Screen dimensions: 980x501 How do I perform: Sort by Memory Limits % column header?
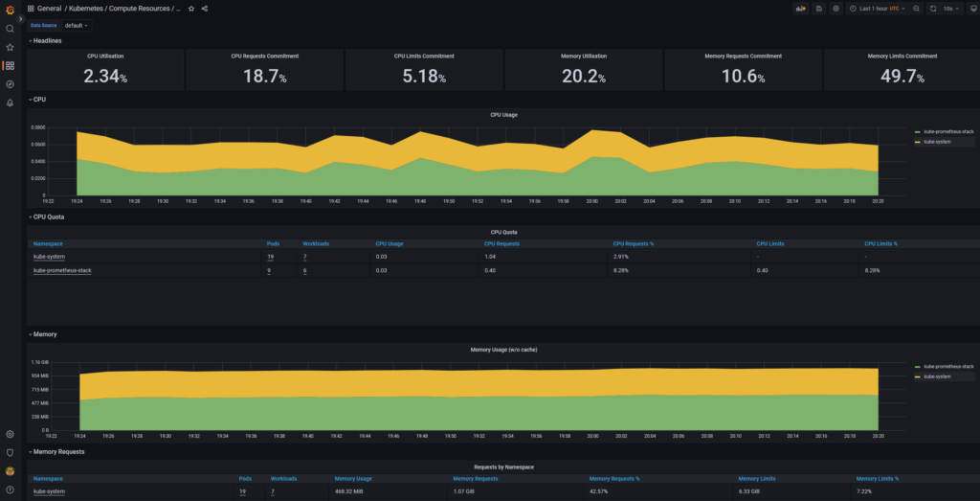(x=878, y=478)
